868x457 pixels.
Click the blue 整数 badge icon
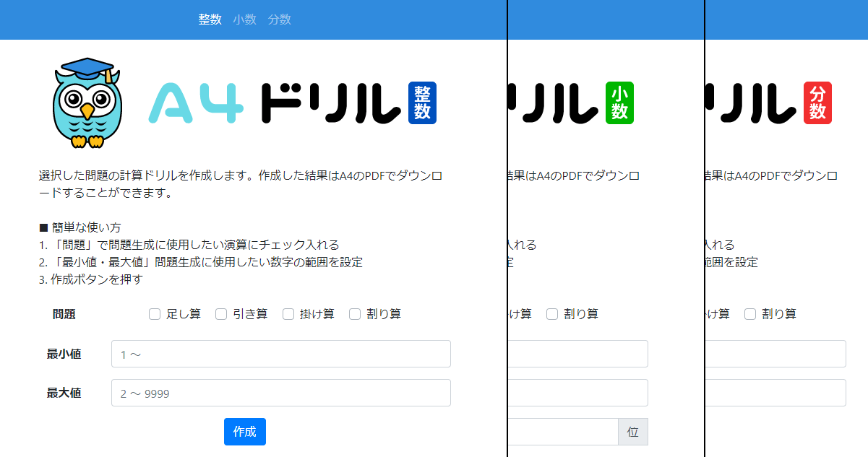pos(422,103)
